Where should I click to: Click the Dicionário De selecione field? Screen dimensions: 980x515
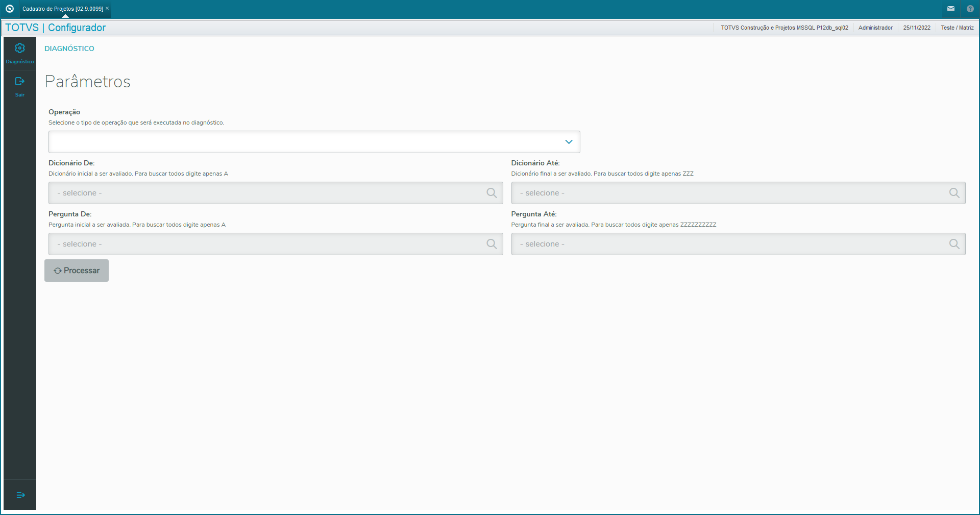[276, 193]
